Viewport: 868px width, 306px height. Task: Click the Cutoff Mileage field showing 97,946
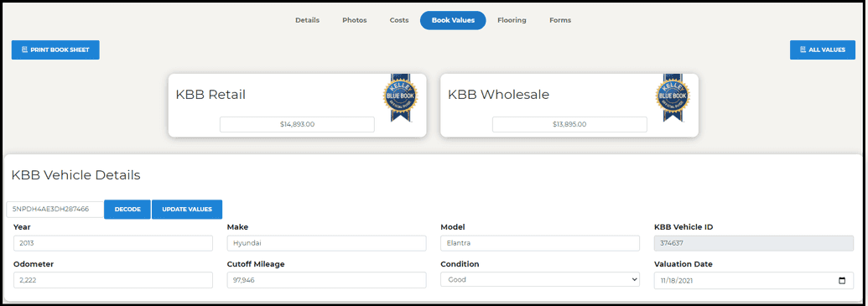click(x=326, y=280)
